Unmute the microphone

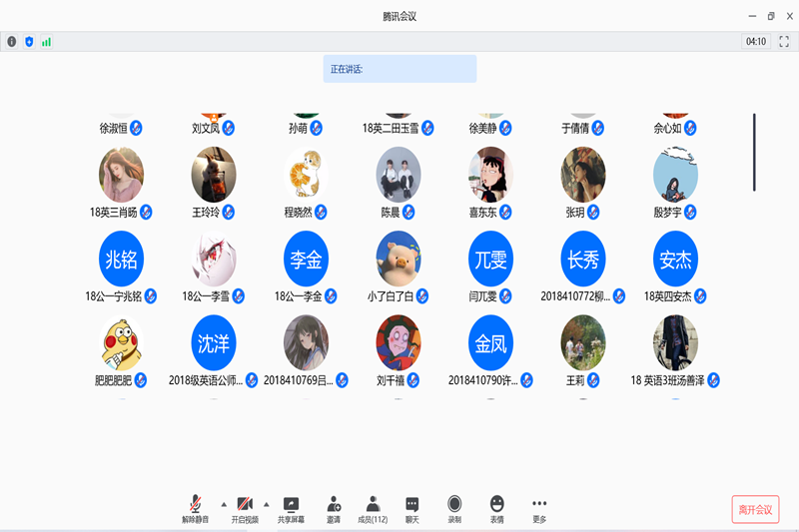pos(196,509)
